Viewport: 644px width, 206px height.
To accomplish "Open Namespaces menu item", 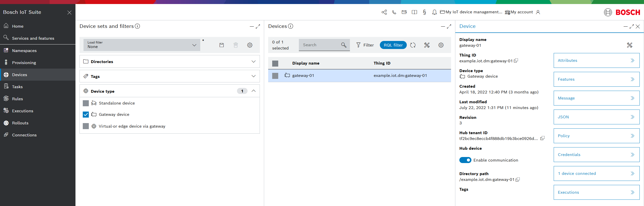I will pos(38,50).
